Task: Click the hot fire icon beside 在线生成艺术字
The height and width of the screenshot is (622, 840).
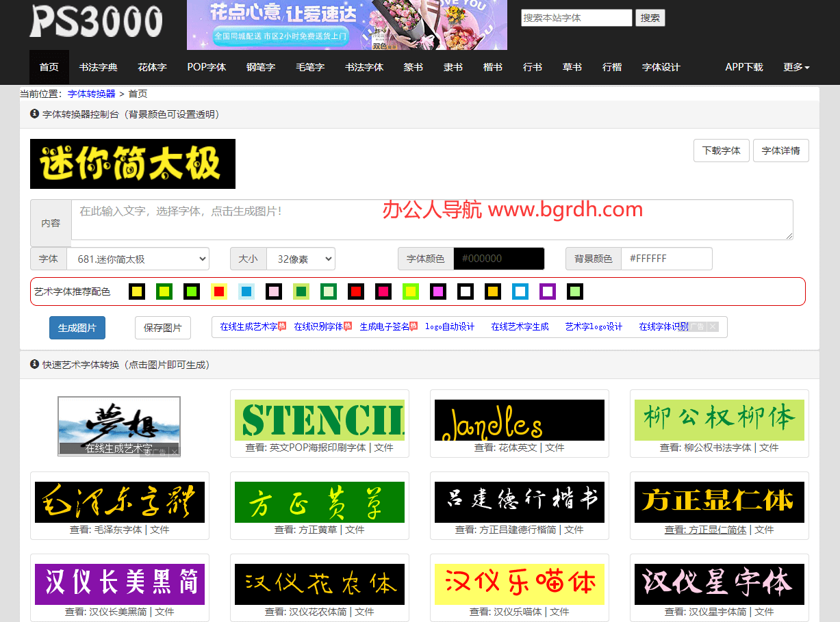Action: tap(281, 326)
